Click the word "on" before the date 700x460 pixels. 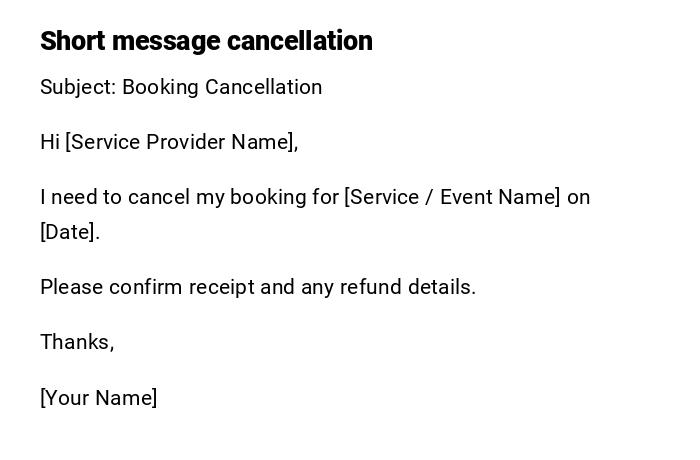coord(579,197)
